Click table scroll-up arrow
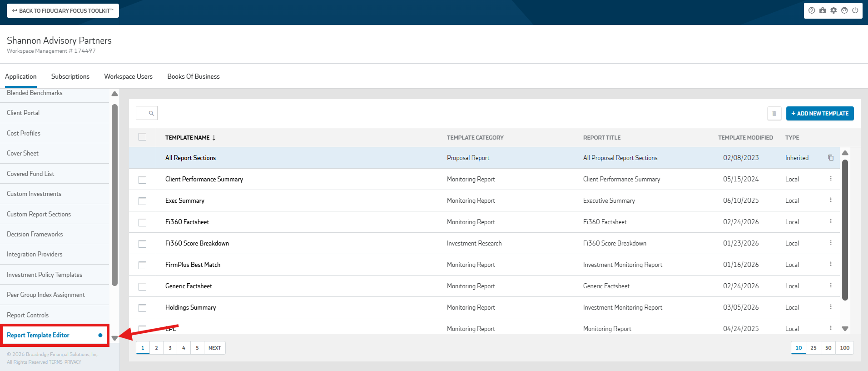This screenshot has width=868, height=371. pyautogui.click(x=845, y=153)
